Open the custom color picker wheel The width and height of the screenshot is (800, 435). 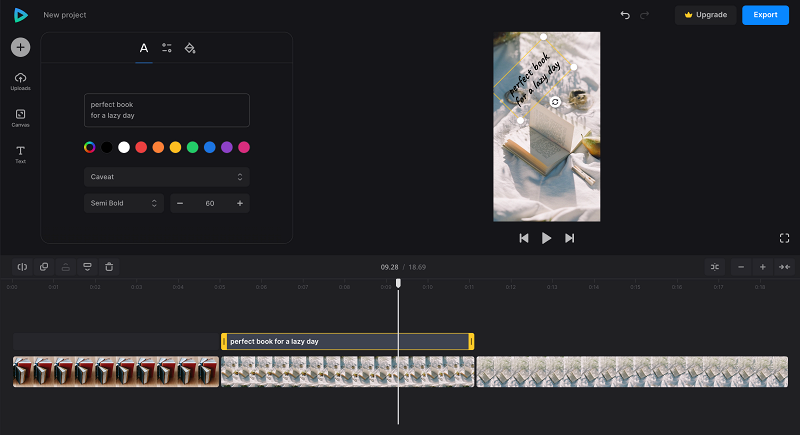90,147
